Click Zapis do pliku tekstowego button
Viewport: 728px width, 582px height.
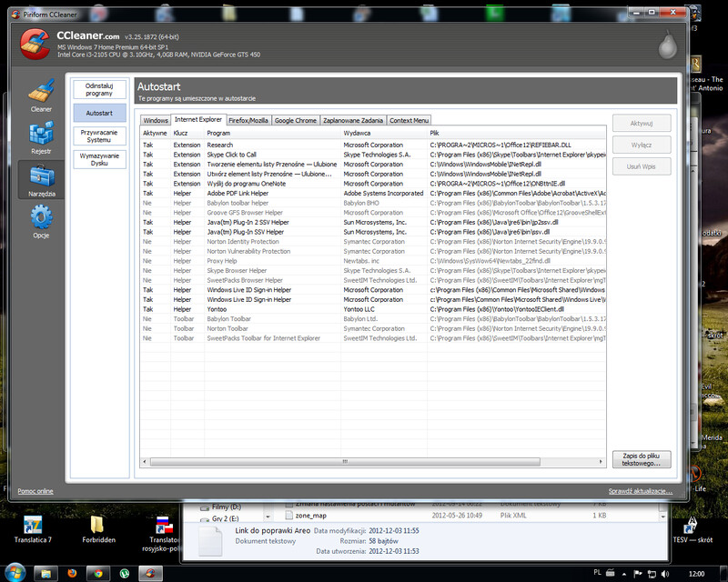(x=642, y=460)
